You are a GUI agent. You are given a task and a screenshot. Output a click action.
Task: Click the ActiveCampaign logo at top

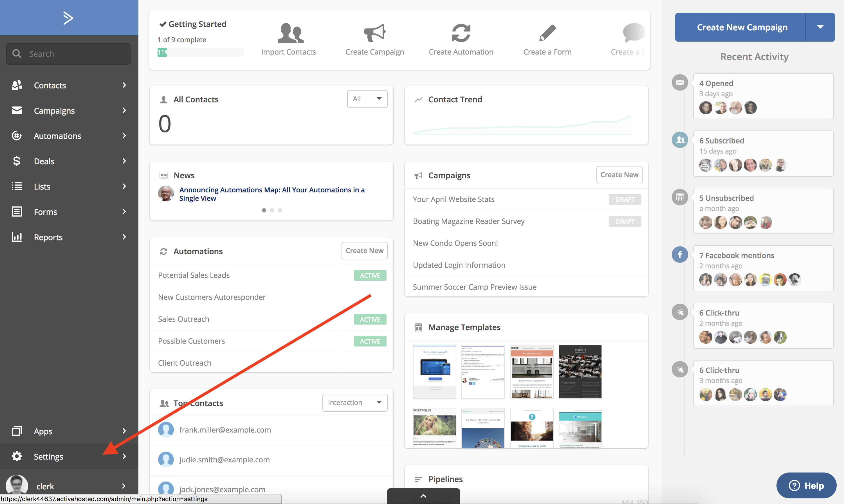click(68, 18)
